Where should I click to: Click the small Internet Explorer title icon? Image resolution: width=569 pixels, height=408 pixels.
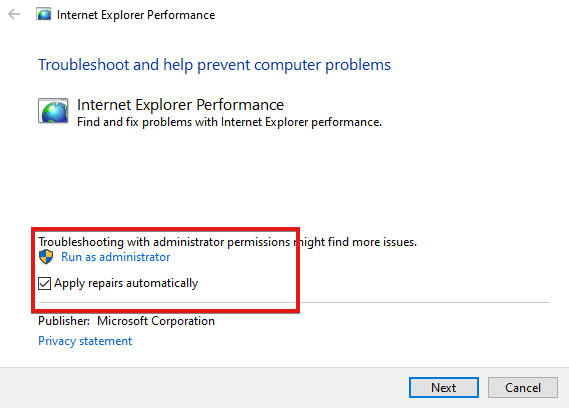click(x=44, y=15)
